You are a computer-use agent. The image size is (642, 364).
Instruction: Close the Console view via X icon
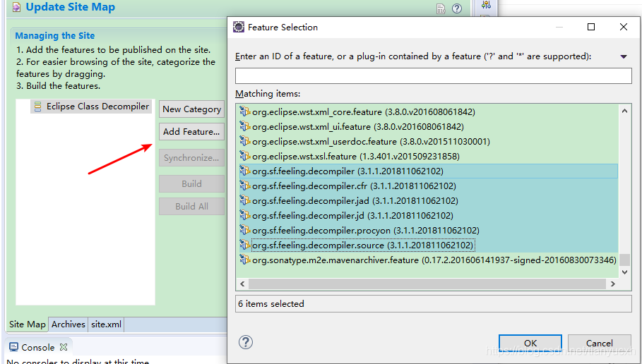coord(64,347)
